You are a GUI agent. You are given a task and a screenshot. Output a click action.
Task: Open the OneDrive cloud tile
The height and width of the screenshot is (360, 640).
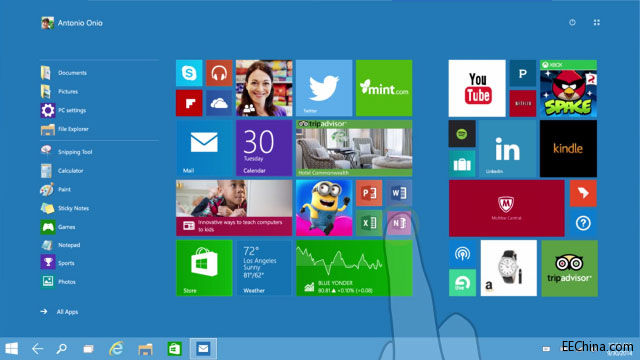tap(219, 103)
